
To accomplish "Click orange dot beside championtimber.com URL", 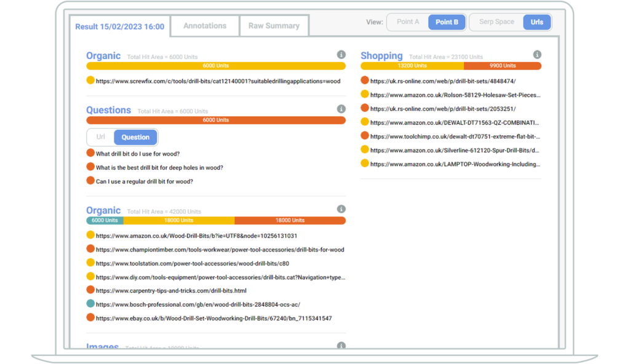I will pyautogui.click(x=90, y=248).
